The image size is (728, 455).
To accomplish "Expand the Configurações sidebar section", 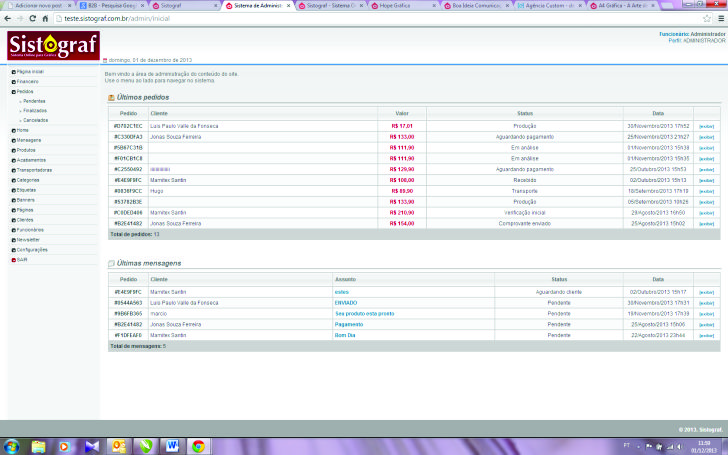I will pos(31,249).
